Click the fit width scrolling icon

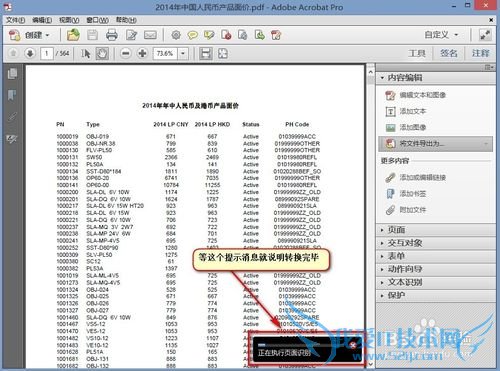click(x=206, y=53)
